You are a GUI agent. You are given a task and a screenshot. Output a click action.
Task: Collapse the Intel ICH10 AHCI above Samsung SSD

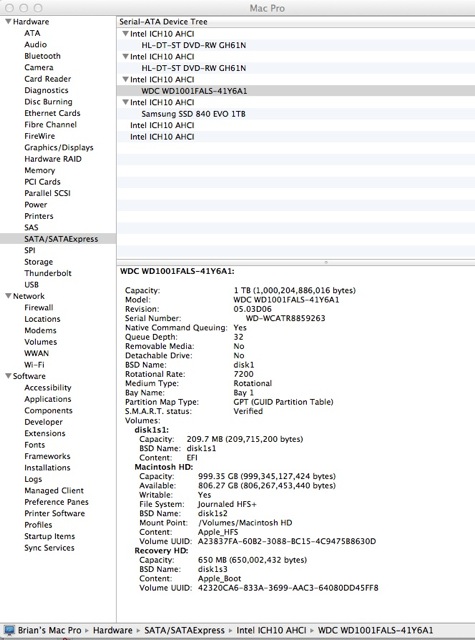(126, 102)
